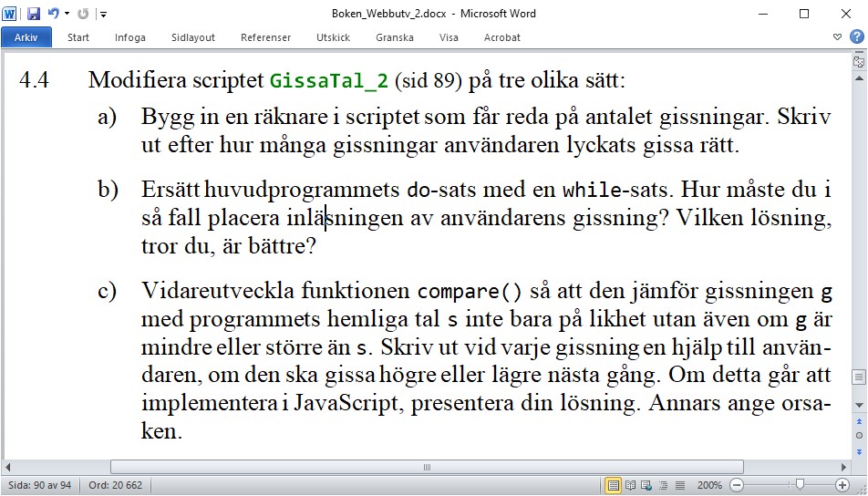Open Customize Quick Access Toolbar dropdown
Screen dimensions: 868x496
click(x=103, y=15)
